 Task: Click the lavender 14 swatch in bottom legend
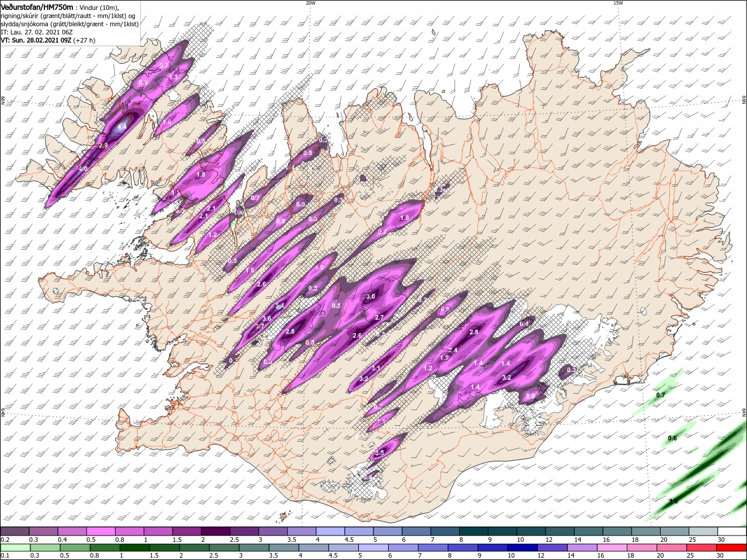581,548
